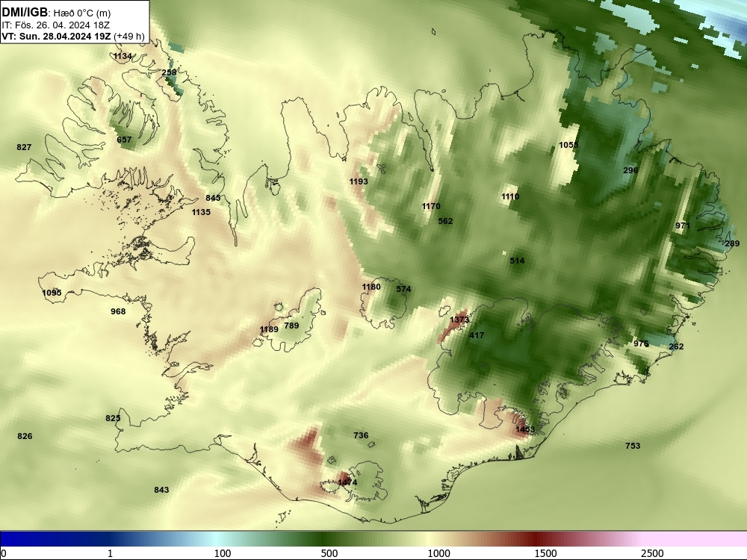Select the 1180 value label

(371, 287)
